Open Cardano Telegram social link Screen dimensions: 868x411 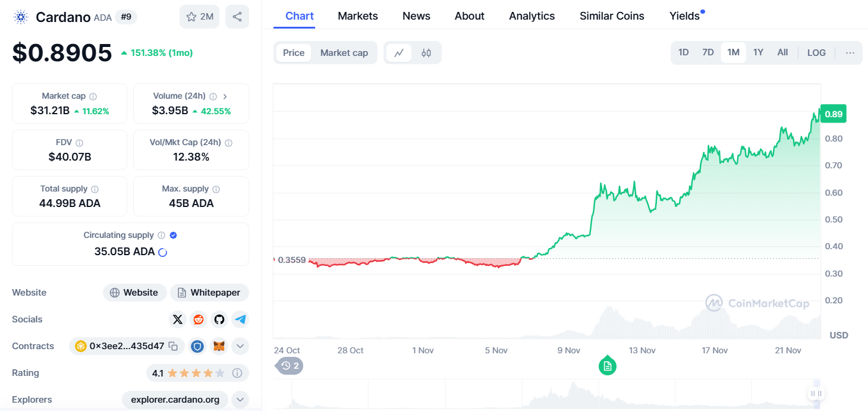[240, 319]
